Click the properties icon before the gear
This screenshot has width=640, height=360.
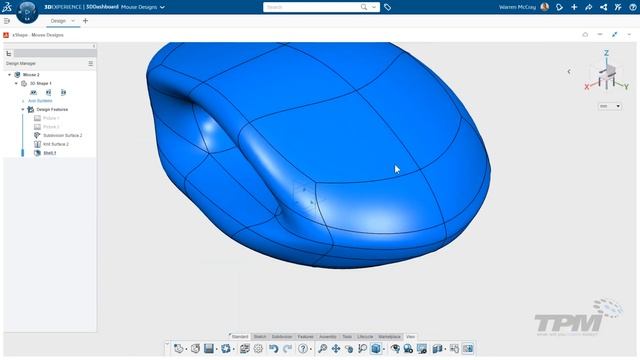pos(244,349)
